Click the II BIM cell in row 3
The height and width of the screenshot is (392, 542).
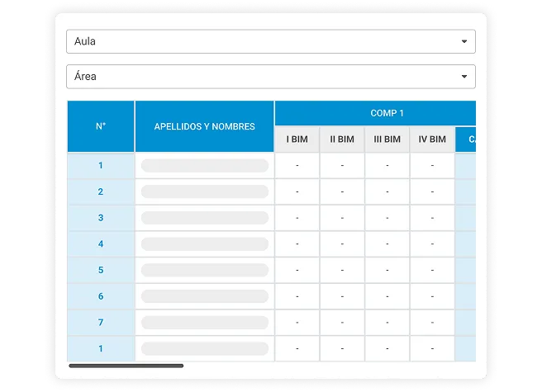342,218
